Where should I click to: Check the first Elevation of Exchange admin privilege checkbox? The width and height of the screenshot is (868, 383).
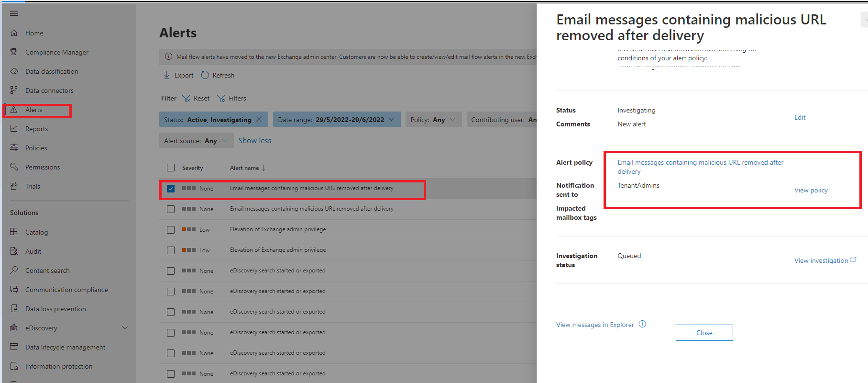171,230
